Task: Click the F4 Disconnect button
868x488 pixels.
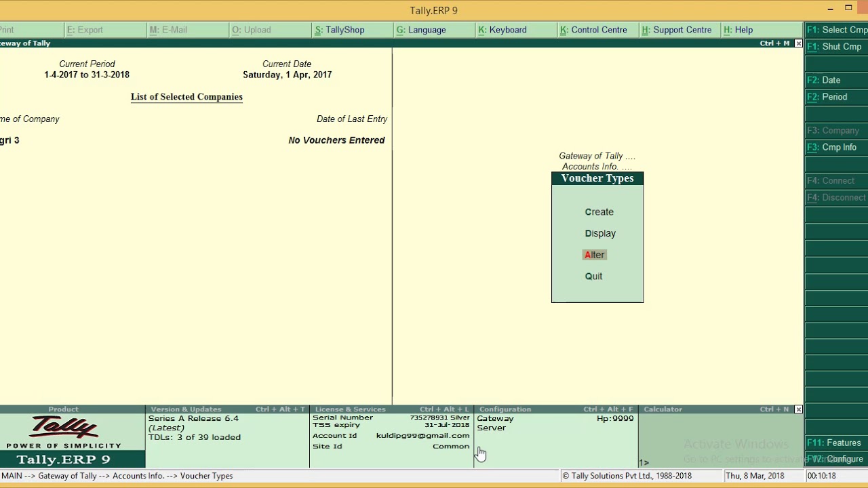Action: (x=836, y=198)
